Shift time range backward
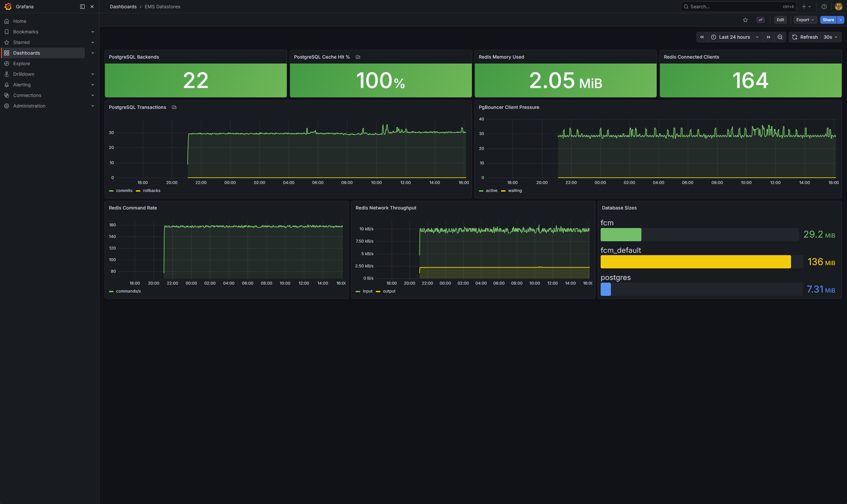847x504 pixels. click(x=702, y=37)
